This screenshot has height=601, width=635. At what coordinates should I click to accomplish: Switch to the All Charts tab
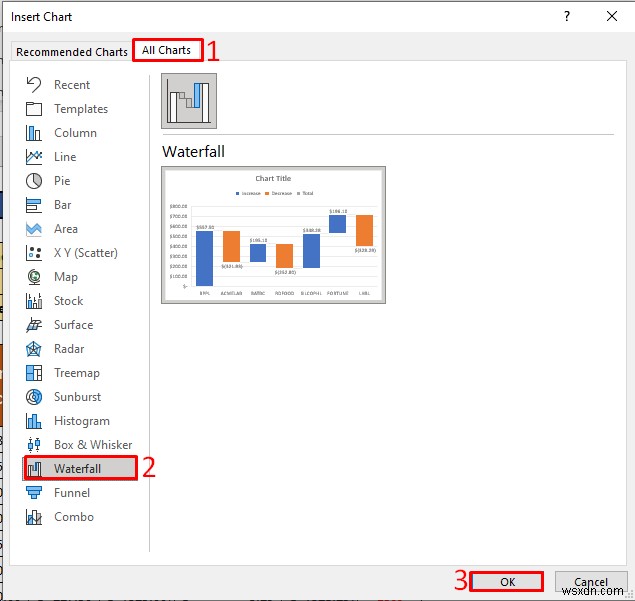click(166, 50)
